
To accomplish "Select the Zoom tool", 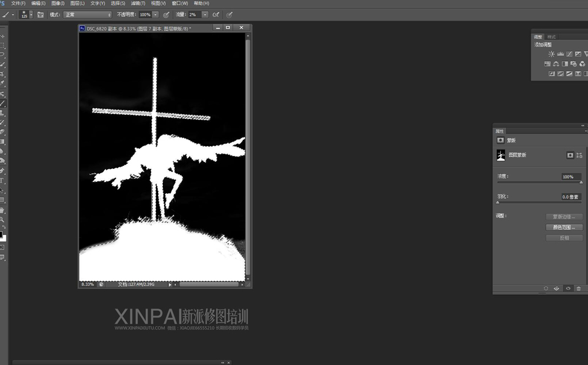I will [2, 220].
